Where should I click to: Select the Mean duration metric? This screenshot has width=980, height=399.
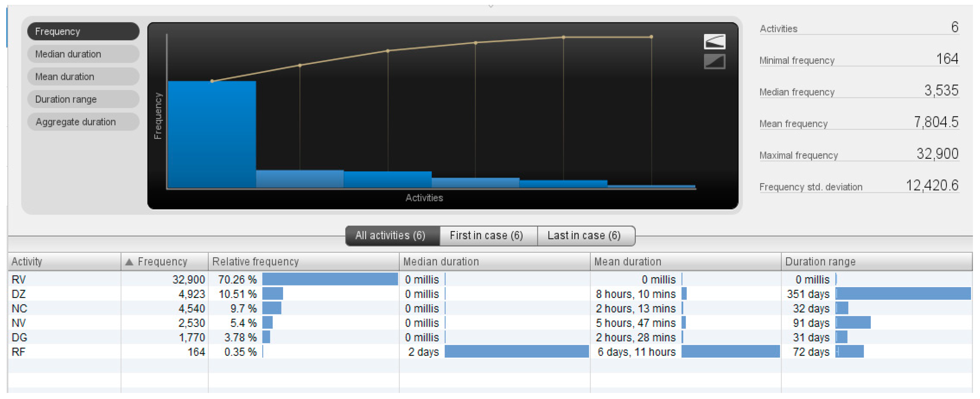point(83,77)
